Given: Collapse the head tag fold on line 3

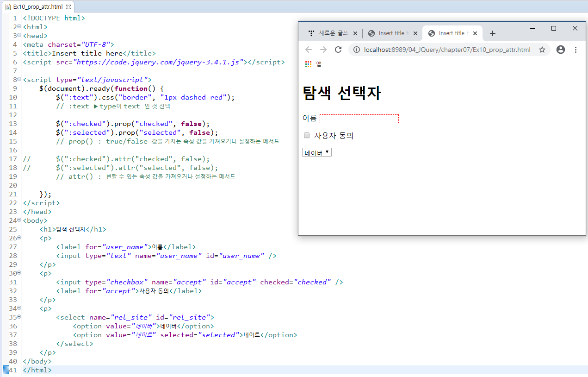Looking at the screenshot, I should point(19,35).
